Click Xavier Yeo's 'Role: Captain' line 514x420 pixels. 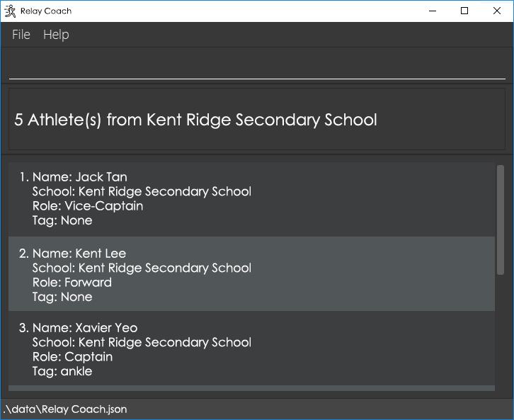(x=72, y=357)
